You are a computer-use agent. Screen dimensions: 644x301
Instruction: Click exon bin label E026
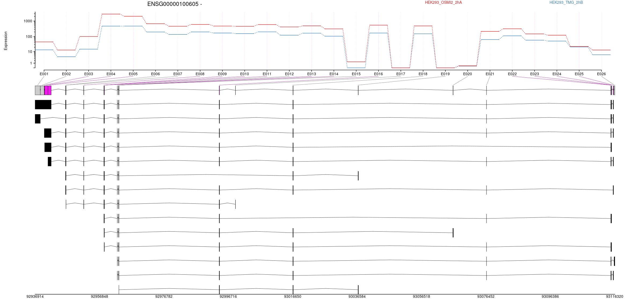point(601,74)
